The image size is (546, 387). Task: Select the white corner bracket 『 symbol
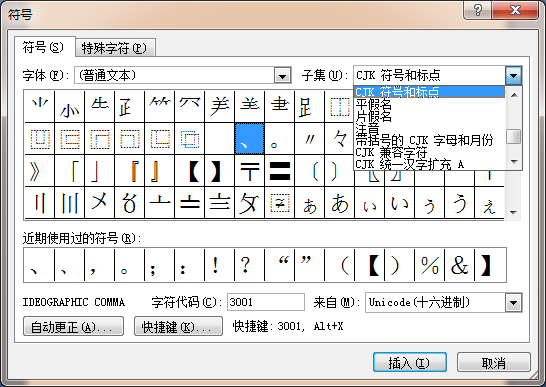coord(129,171)
